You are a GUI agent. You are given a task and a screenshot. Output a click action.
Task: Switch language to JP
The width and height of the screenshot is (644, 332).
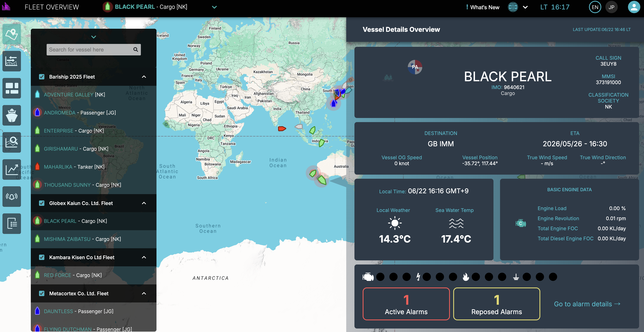[612, 7]
